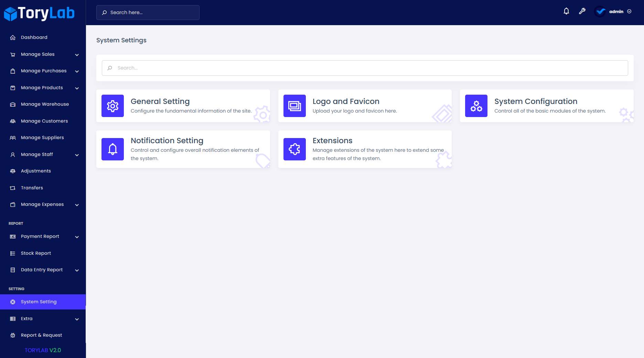The image size is (644, 358).
Task: Click the blue verified badge next to admin
Action: point(600,11)
